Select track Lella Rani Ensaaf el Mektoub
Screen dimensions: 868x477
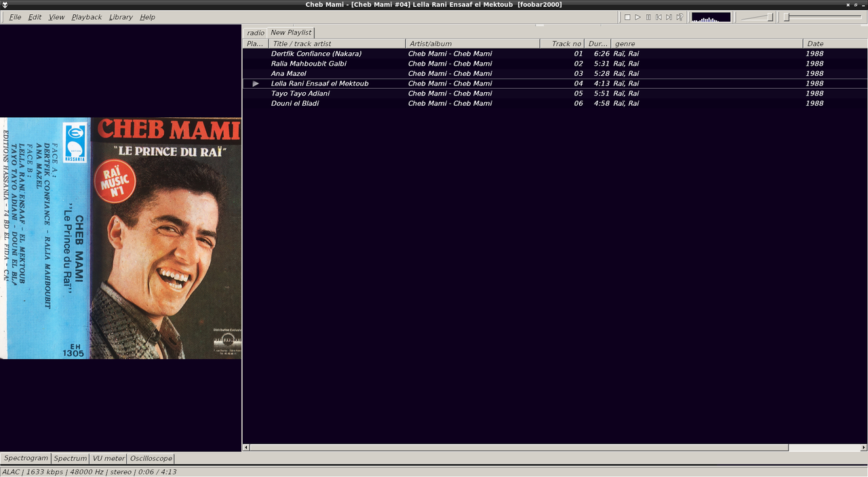click(555, 83)
